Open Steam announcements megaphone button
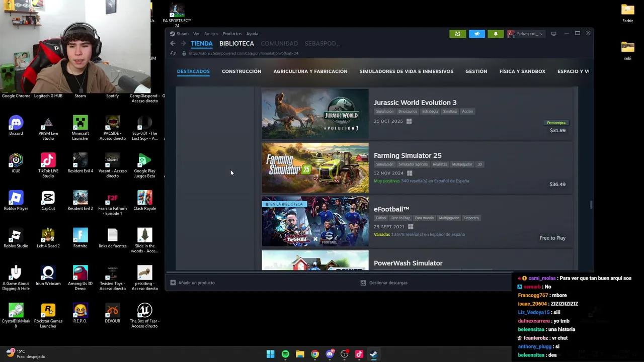644x362 pixels. tap(476, 34)
